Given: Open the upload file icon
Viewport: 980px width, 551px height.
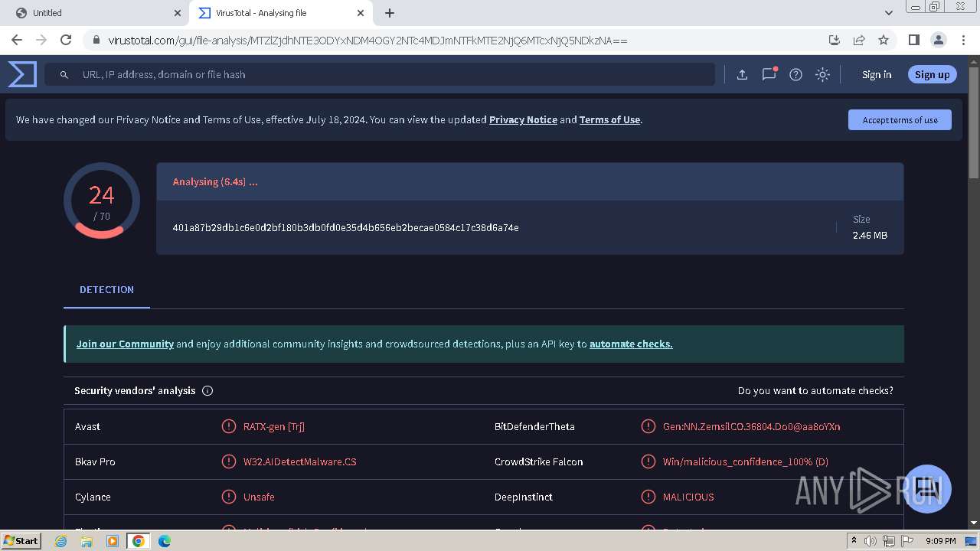Looking at the screenshot, I should click(x=742, y=74).
